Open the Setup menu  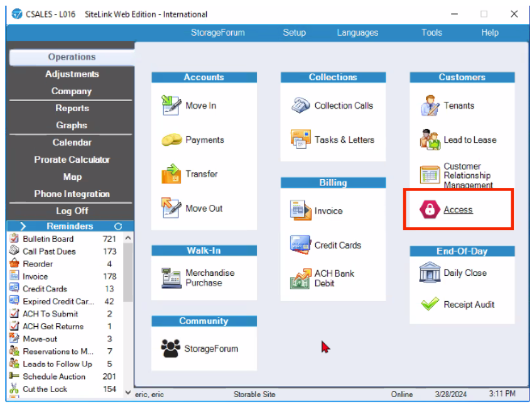point(294,33)
